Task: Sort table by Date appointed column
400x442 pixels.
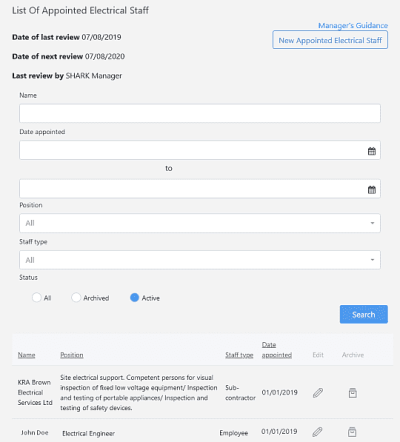Action: [x=277, y=350]
